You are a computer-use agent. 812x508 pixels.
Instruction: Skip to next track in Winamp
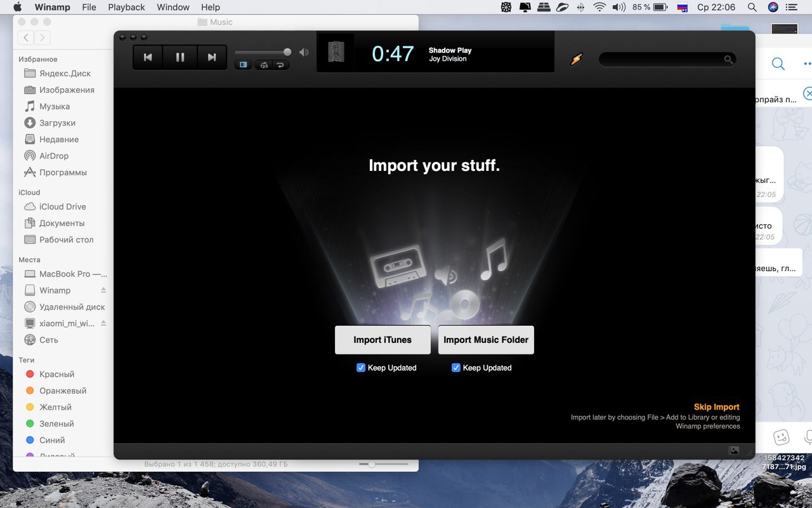(x=212, y=57)
